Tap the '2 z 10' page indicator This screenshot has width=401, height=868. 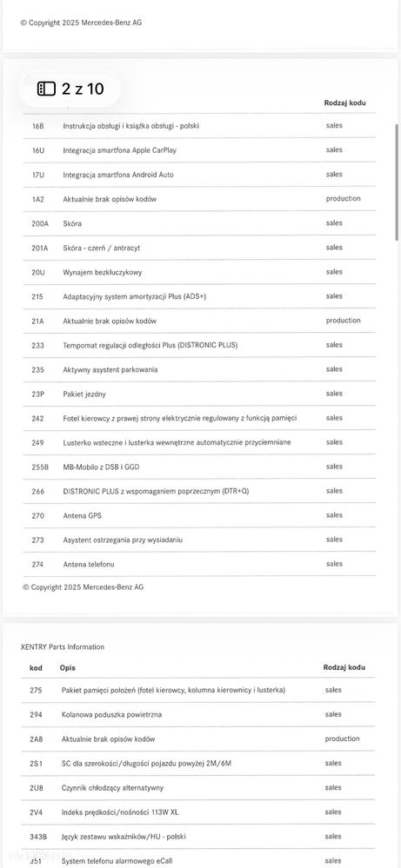[83, 89]
